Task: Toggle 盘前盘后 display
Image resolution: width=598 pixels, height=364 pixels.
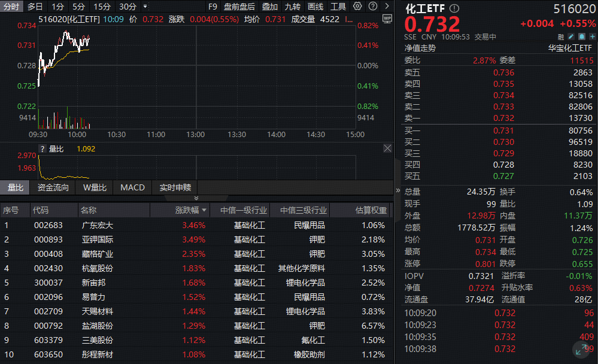Action: coord(239,7)
